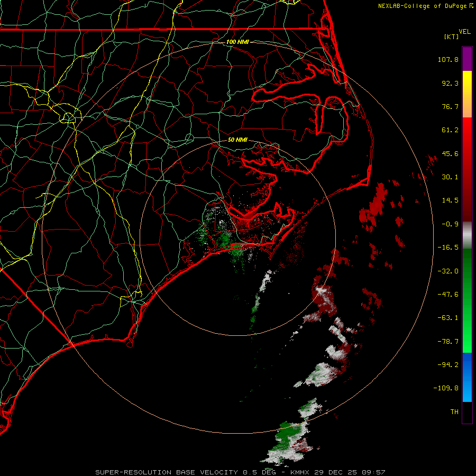Viewport: 476px width, 476px height.
Task: Click the TH threshold label
Action: (x=454, y=411)
